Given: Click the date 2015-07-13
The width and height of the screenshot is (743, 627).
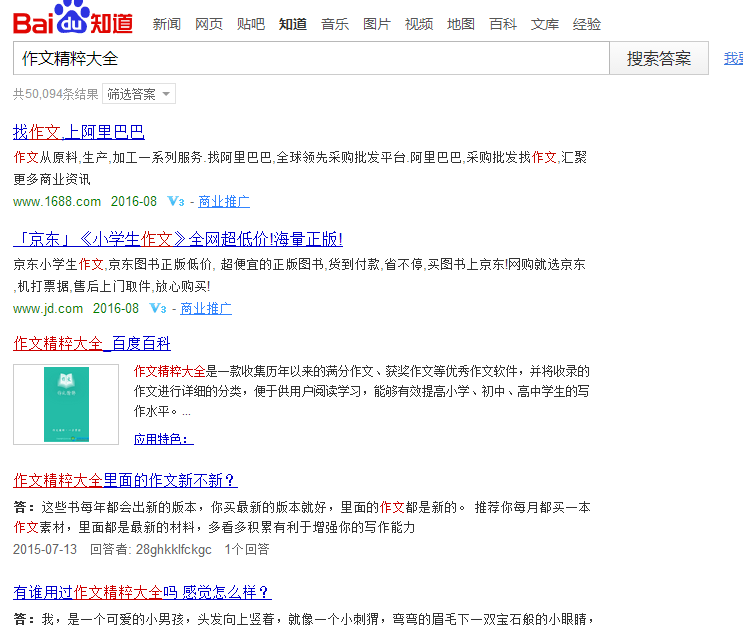Looking at the screenshot, I should (x=45, y=549).
